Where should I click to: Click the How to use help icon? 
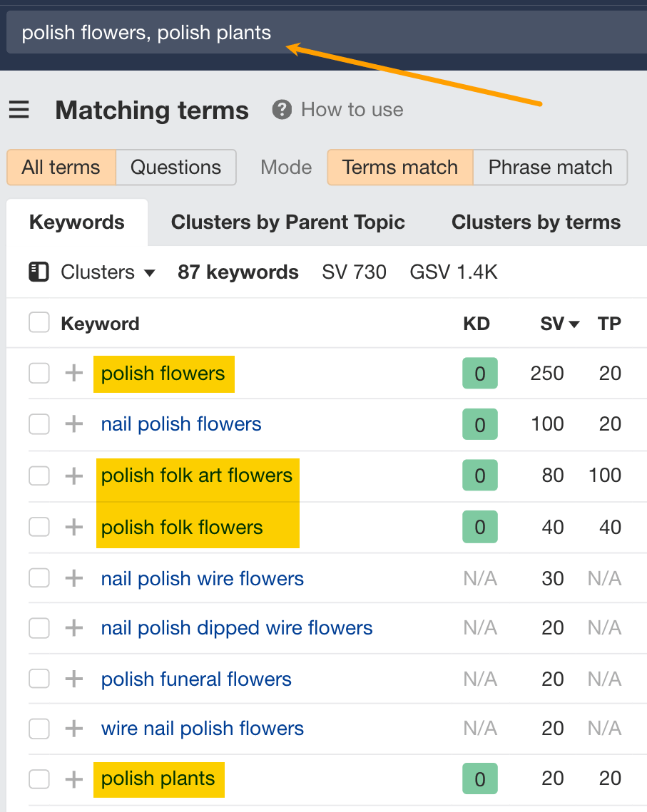tap(282, 109)
